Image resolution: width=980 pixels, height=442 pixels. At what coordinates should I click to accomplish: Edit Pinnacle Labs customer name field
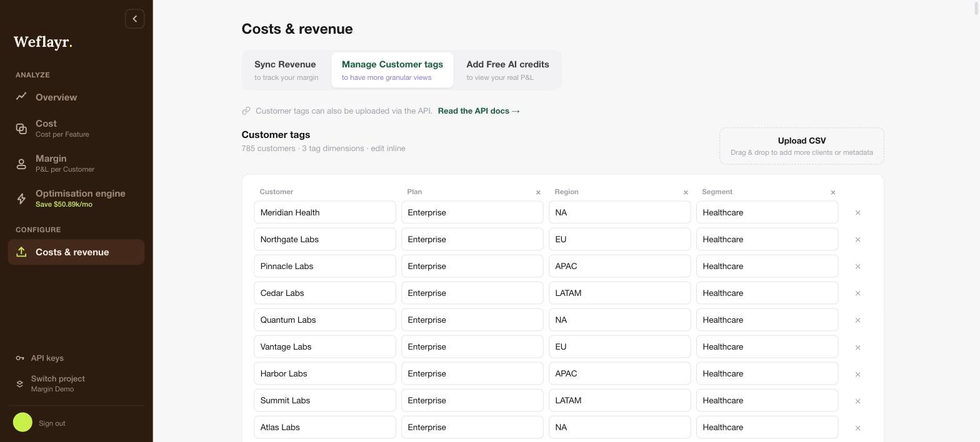pos(325,266)
